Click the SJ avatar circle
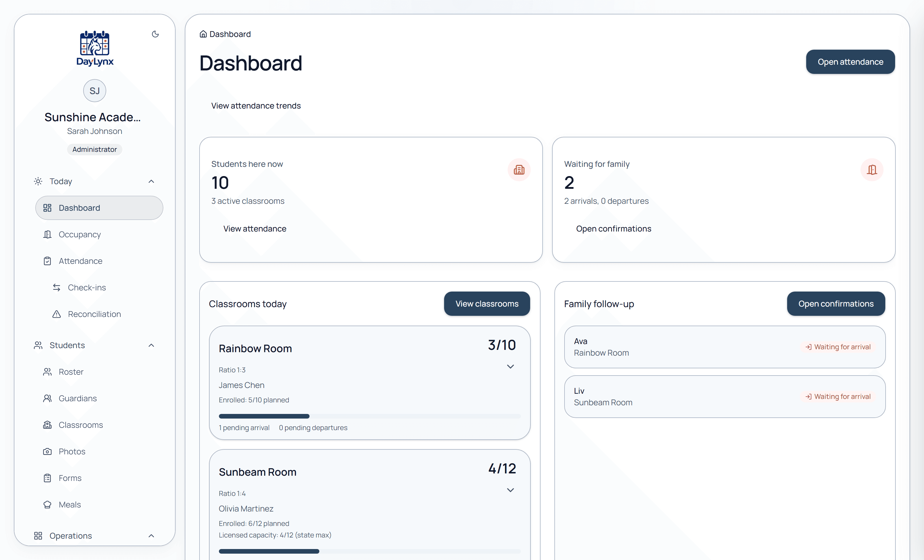Screen dimensions: 924x560 pyautogui.click(x=94, y=91)
